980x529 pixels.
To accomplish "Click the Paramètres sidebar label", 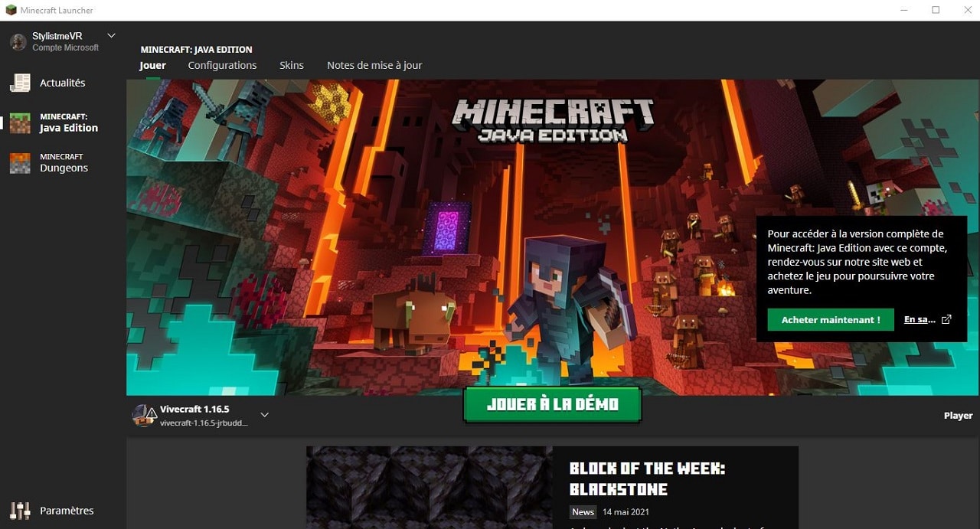I will 67,511.
